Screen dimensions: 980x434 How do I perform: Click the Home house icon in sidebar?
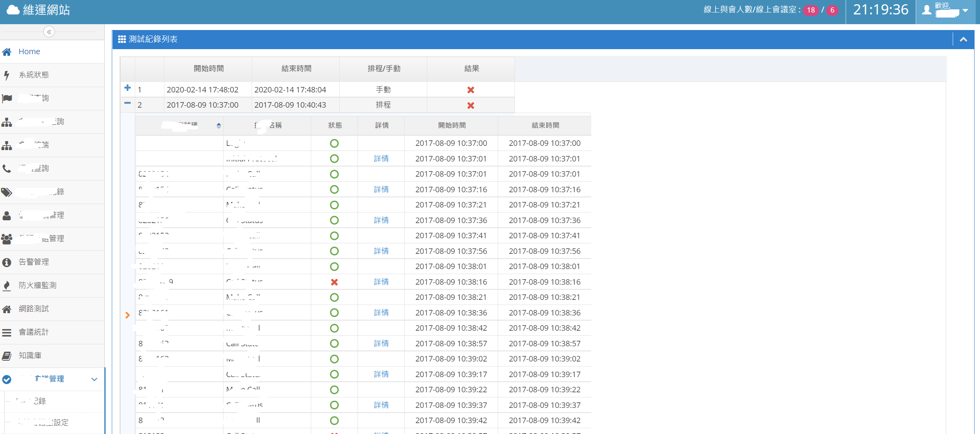(x=7, y=52)
